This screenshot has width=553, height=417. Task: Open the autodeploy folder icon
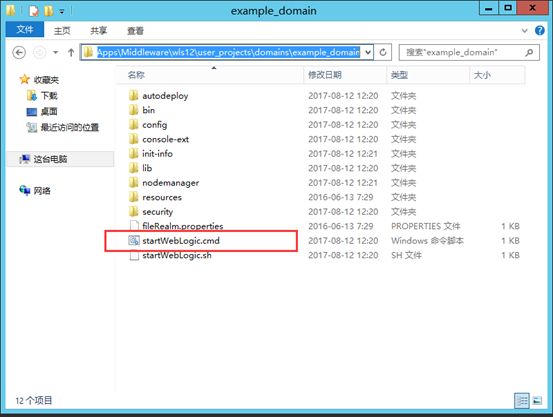133,96
